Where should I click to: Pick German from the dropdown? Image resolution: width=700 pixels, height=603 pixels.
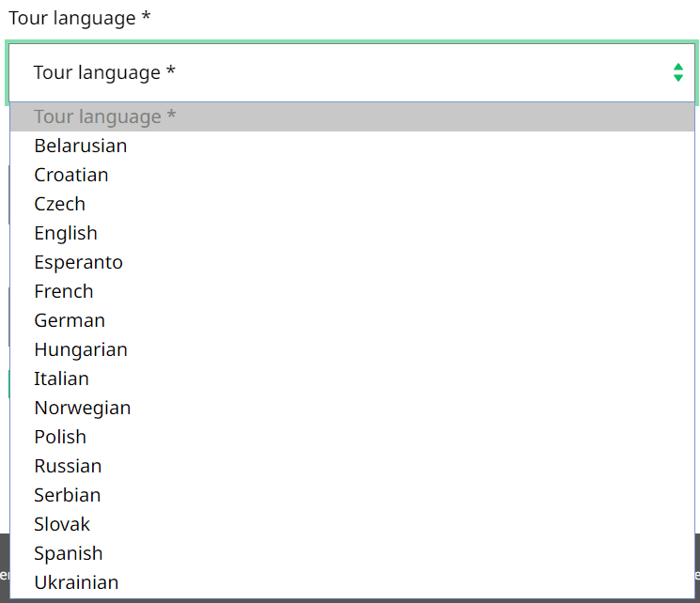click(70, 320)
